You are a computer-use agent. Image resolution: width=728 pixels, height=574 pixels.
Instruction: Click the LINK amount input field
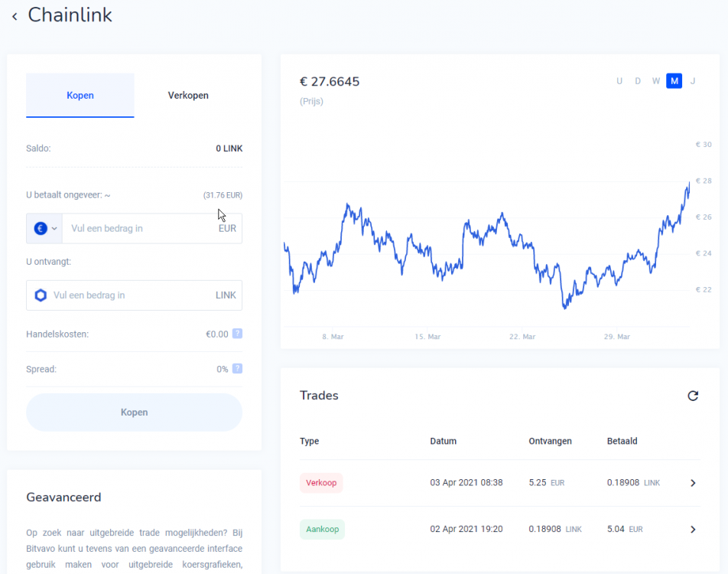click(130, 295)
